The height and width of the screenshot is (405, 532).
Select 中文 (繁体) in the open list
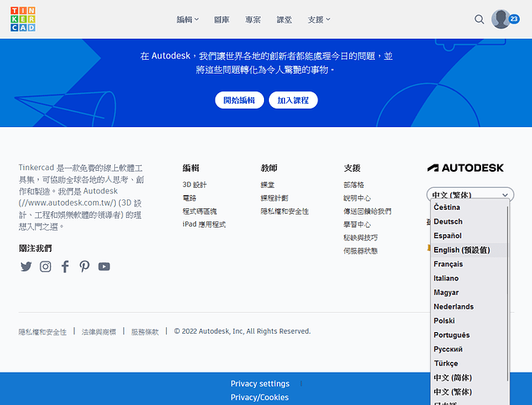(x=469, y=392)
